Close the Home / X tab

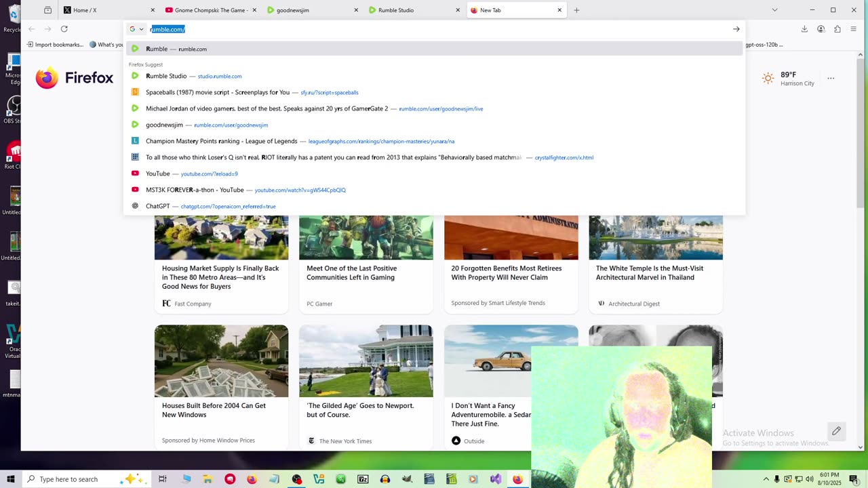(x=152, y=10)
